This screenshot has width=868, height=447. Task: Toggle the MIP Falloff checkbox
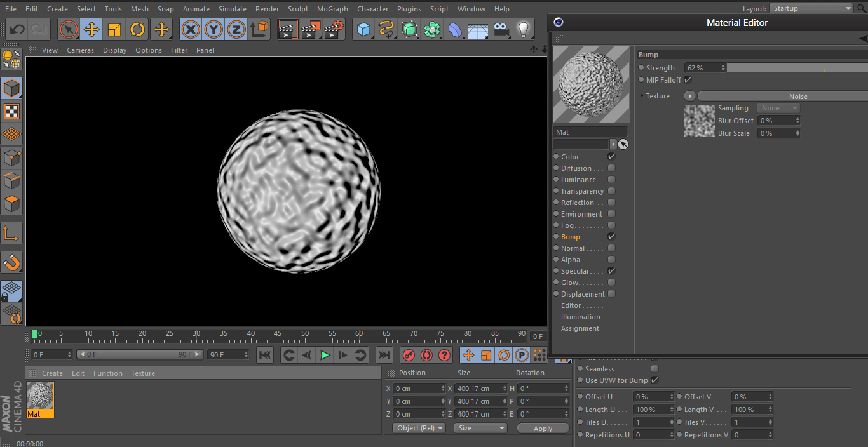[688, 80]
